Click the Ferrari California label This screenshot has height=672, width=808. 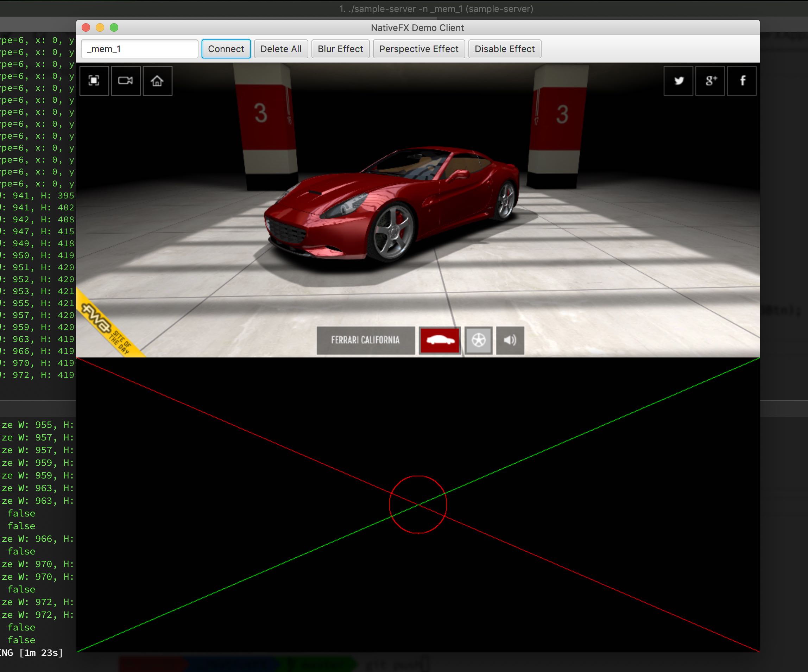pos(366,341)
